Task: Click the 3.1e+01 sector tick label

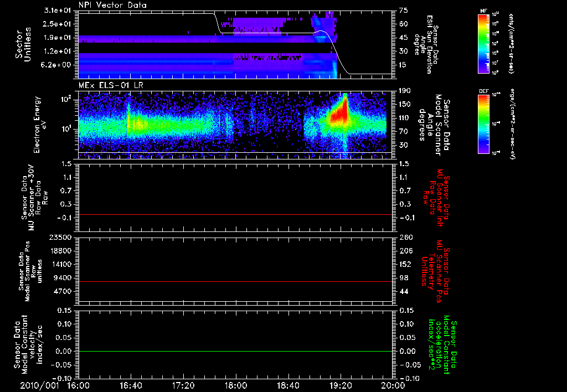Action: pos(58,11)
